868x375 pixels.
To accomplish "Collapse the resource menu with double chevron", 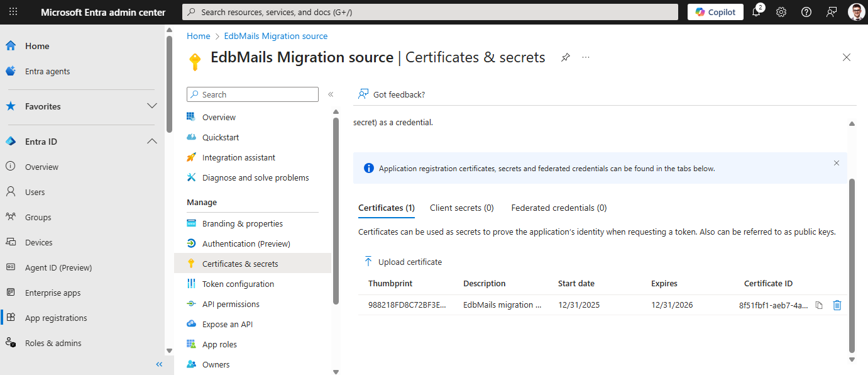I will tap(331, 94).
